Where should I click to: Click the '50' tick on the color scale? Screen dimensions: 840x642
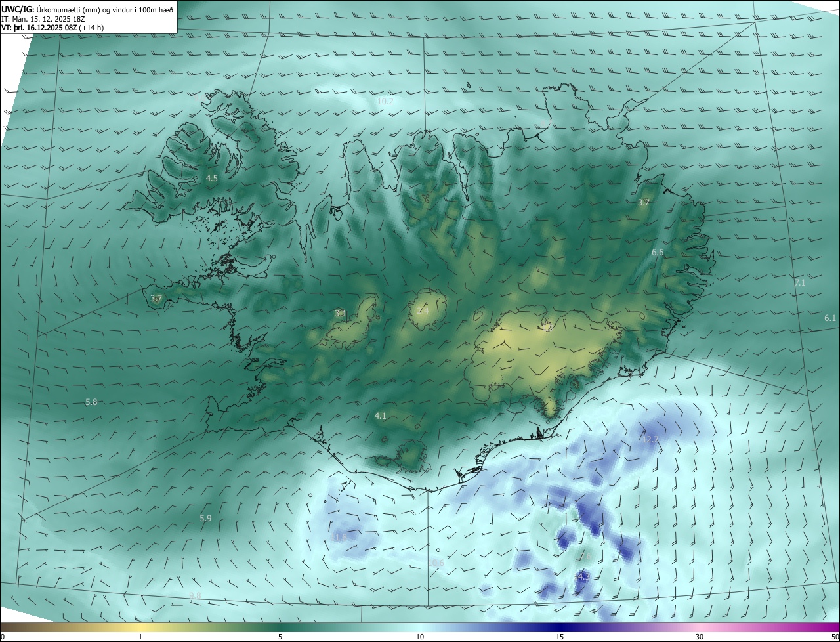[x=835, y=637]
